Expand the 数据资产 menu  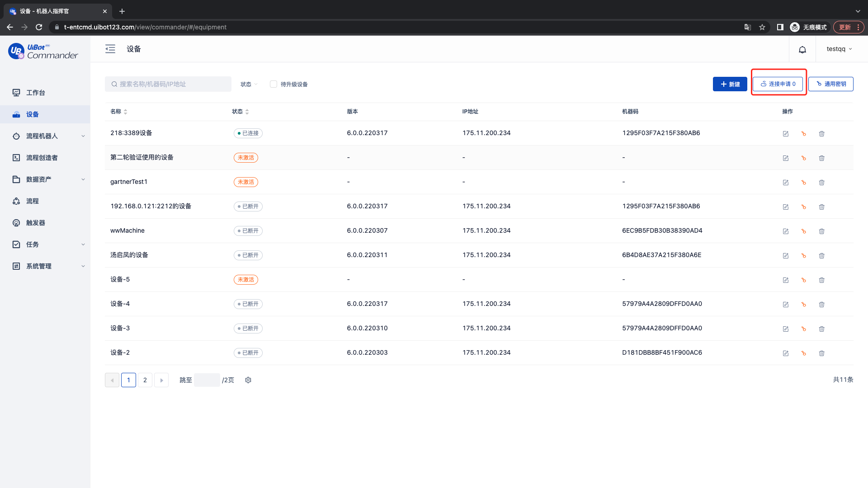click(x=45, y=179)
